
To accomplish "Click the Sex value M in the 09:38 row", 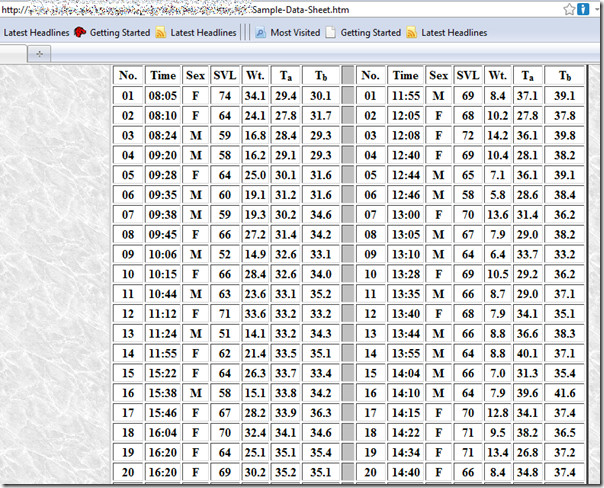I will (195, 215).
